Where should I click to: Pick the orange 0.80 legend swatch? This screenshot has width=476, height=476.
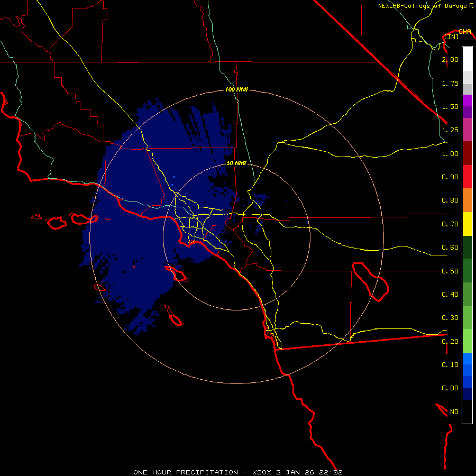pyautogui.click(x=467, y=200)
